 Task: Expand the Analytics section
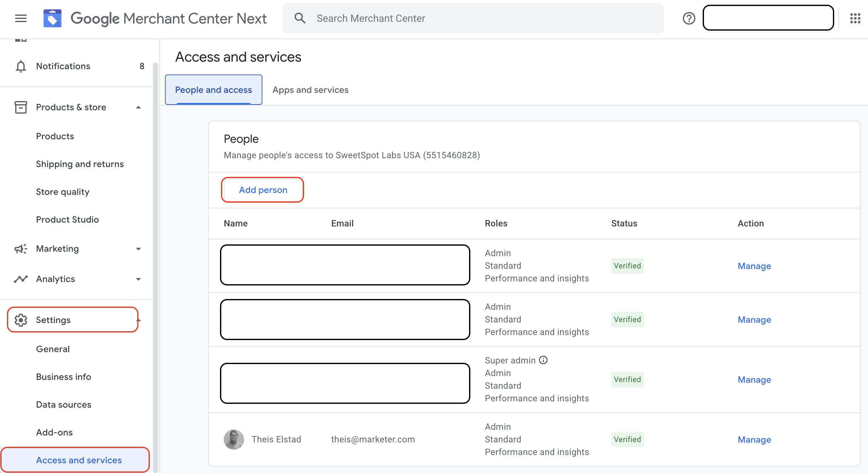point(138,279)
